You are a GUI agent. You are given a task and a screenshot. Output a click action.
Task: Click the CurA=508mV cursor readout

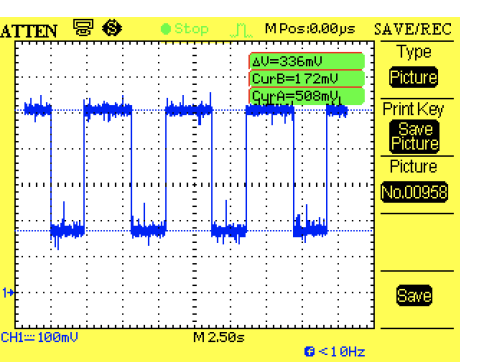pos(307,96)
